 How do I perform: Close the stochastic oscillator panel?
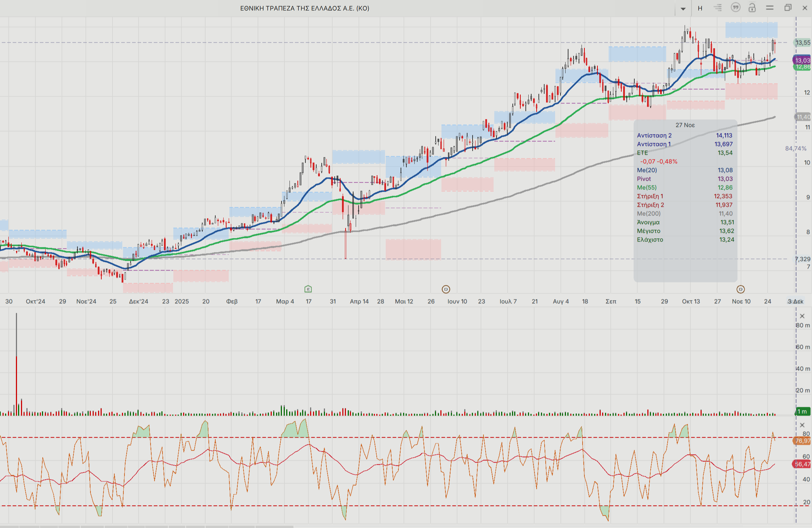[802, 425]
